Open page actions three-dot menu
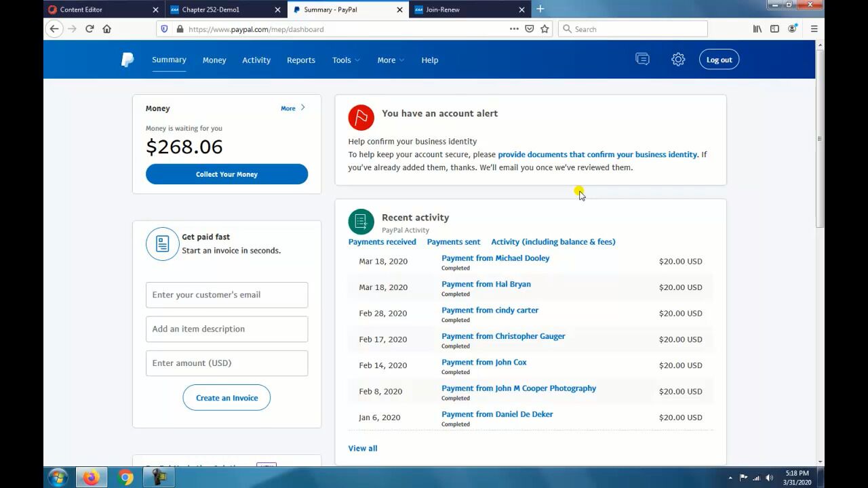This screenshot has width=868, height=488. [514, 29]
